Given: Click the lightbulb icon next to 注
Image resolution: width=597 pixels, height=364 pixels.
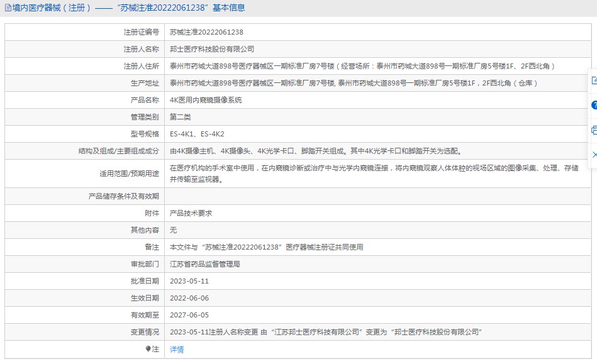Looking at the screenshot, I should (148, 349).
